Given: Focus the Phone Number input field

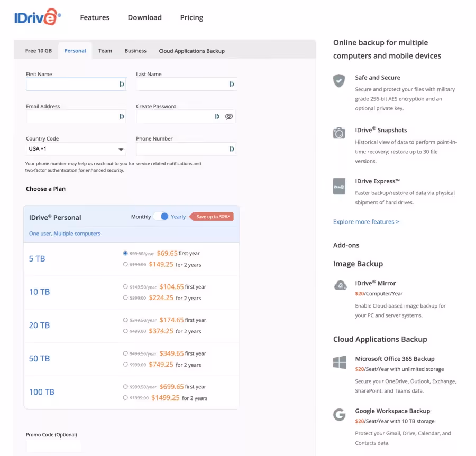Looking at the screenshot, I should tap(186, 149).
